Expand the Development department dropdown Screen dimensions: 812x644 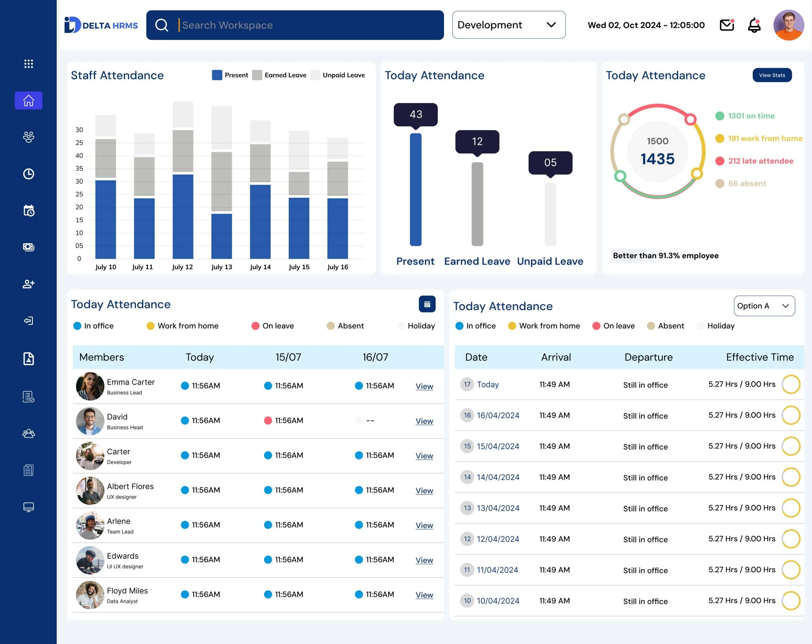(x=509, y=25)
